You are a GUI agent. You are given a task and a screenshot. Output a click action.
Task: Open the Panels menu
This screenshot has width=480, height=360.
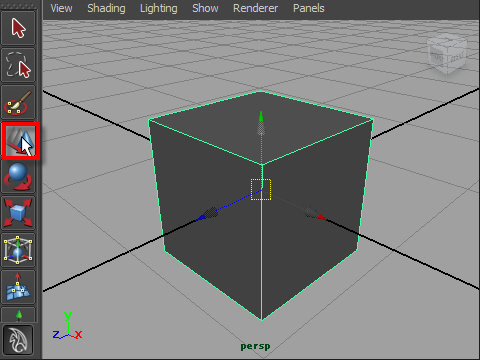pos(308,8)
